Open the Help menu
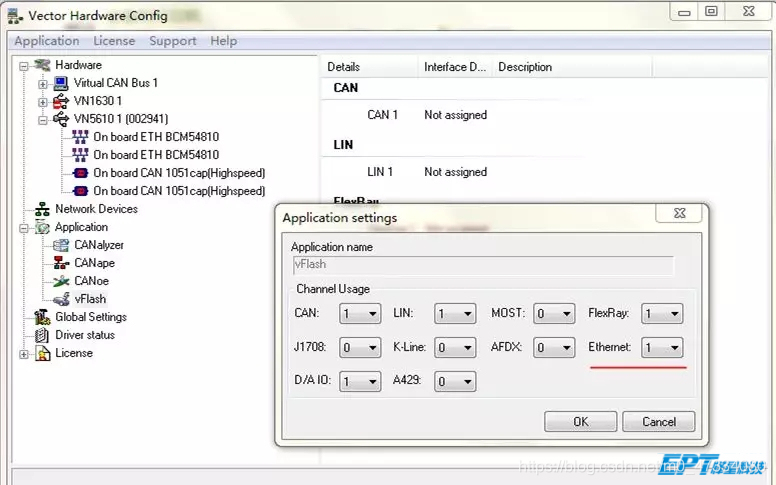This screenshot has width=776, height=485. point(224,41)
